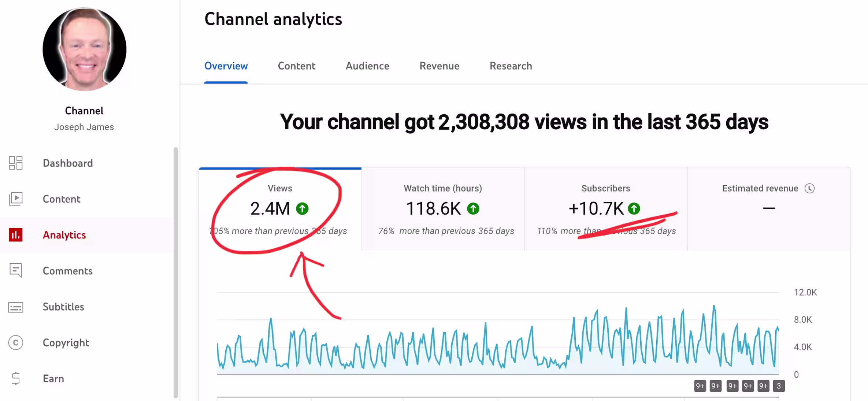
Task: Select the Estimated revenue card
Action: pyautogui.click(x=769, y=209)
